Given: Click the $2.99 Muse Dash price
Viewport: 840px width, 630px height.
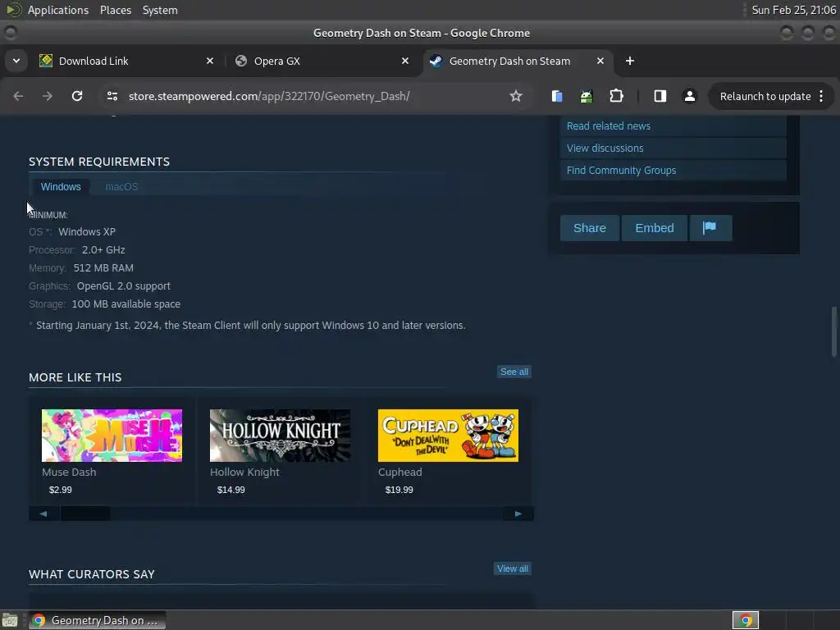Looking at the screenshot, I should pos(61,490).
